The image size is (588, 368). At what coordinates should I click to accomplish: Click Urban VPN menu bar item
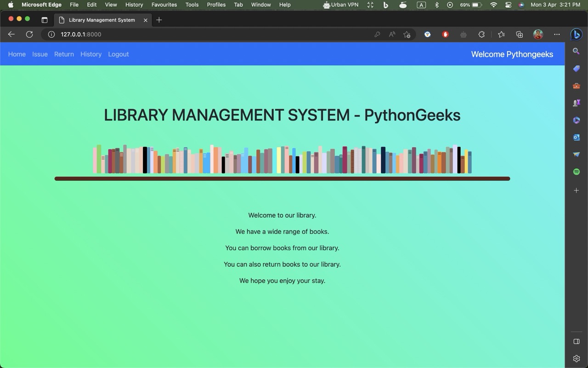click(x=340, y=5)
